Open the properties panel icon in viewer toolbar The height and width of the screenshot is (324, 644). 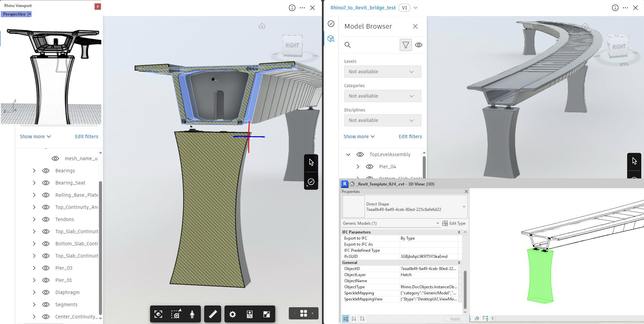(x=250, y=314)
